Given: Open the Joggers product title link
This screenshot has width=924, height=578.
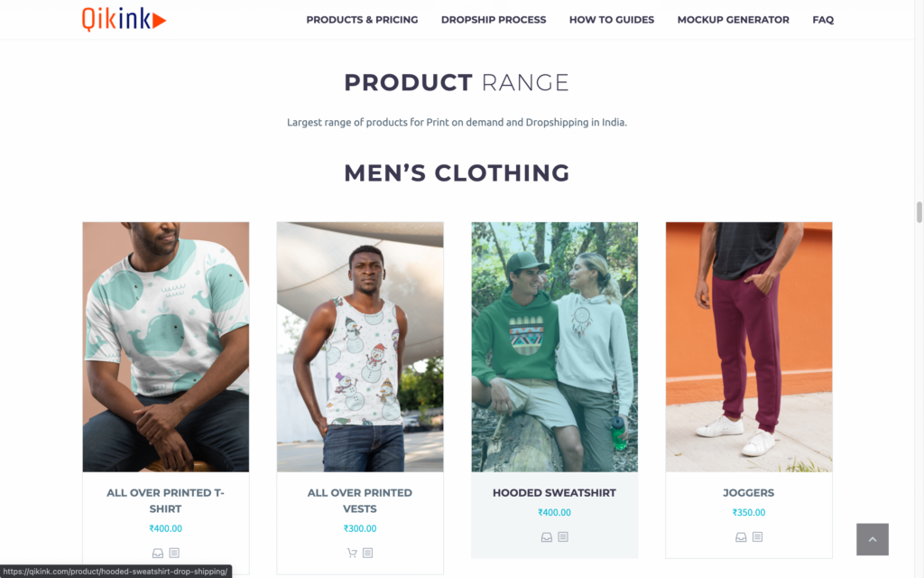Looking at the screenshot, I should (x=748, y=493).
